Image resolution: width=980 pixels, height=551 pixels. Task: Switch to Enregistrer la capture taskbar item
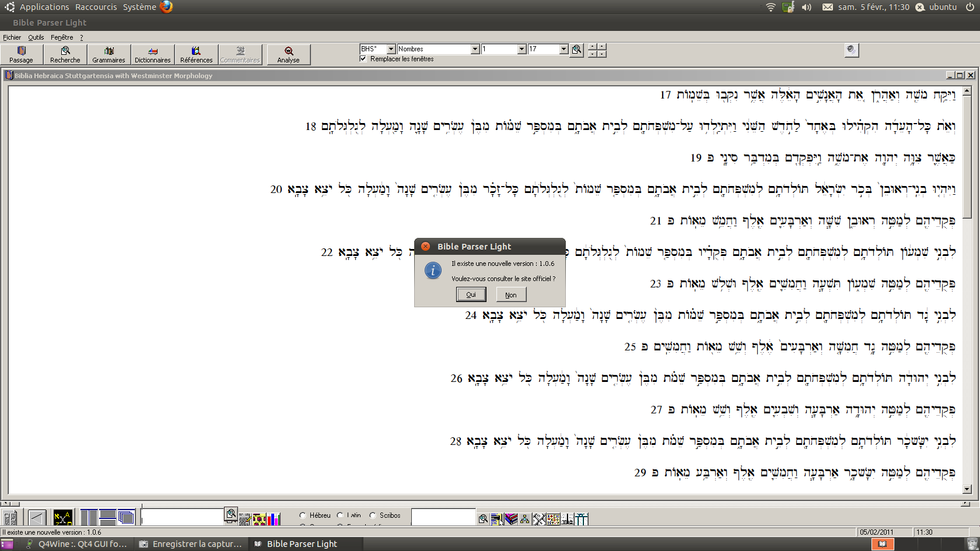click(x=191, y=544)
